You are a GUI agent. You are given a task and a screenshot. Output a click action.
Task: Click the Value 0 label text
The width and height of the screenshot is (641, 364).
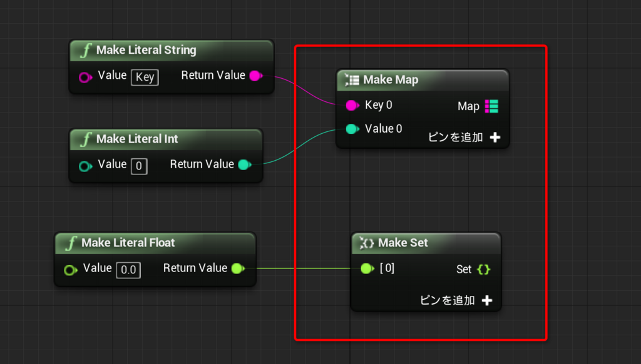pyautogui.click(x=384, y=129)
